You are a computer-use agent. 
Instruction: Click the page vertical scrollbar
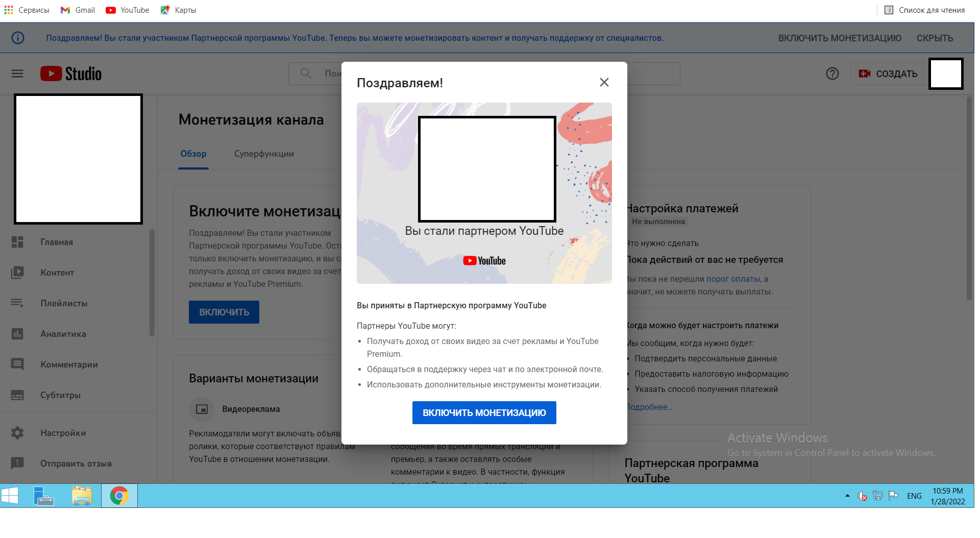click(x=969, y=199)
